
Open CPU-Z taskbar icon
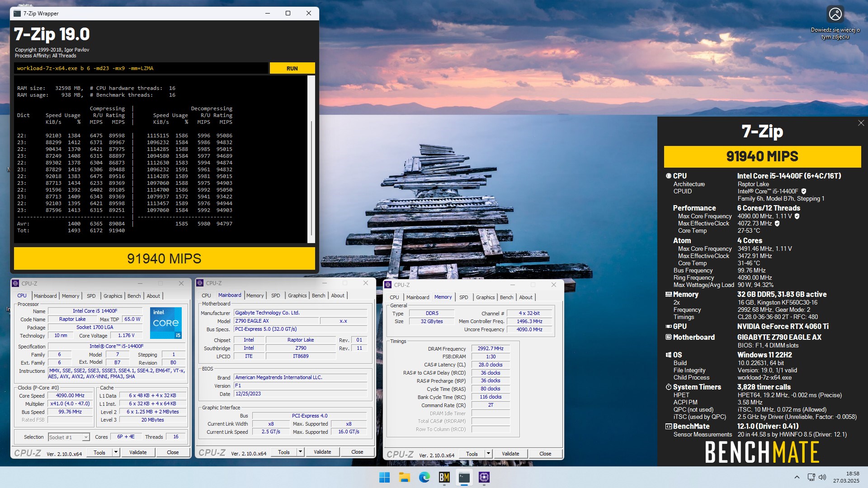click(484, 477)
